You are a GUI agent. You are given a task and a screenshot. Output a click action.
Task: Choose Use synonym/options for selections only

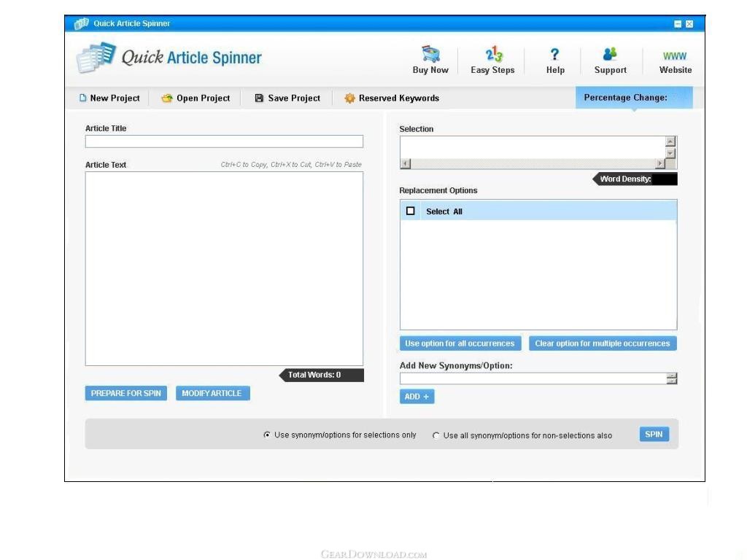point(267,435)
